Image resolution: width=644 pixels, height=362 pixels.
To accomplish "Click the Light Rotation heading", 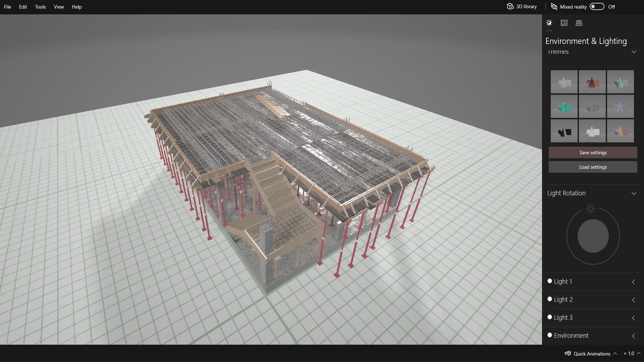I will 567,193.
